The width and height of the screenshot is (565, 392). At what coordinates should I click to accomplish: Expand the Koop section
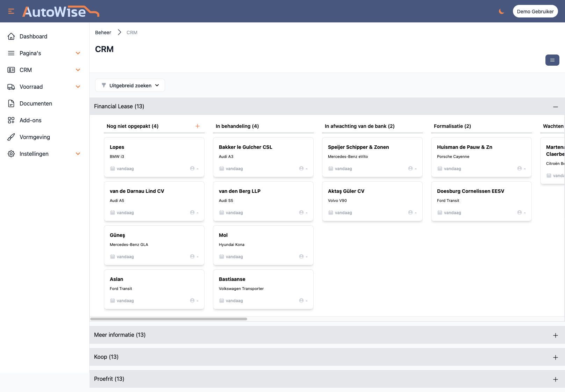click(555, 357)
